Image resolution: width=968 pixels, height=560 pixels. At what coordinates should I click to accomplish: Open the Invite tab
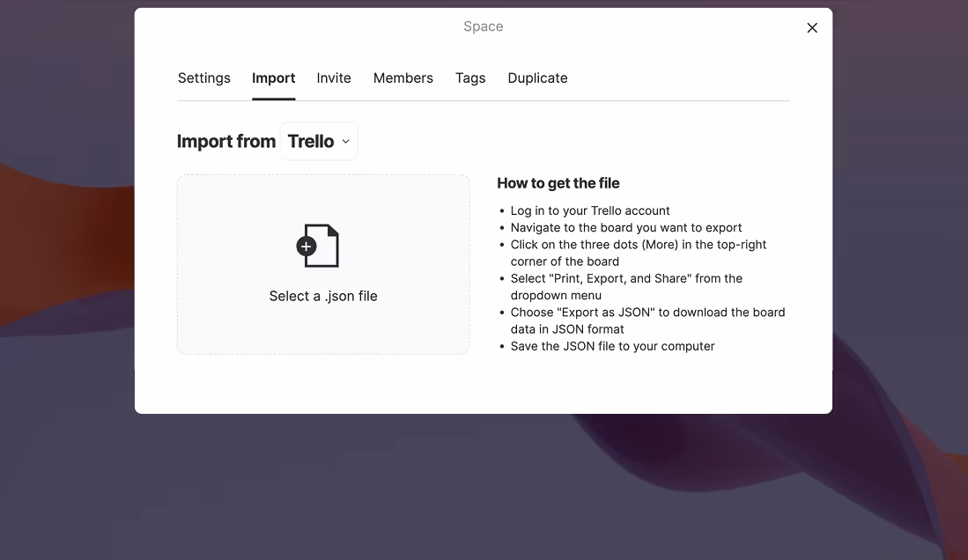pyautogui.click(x=334, y=77)
